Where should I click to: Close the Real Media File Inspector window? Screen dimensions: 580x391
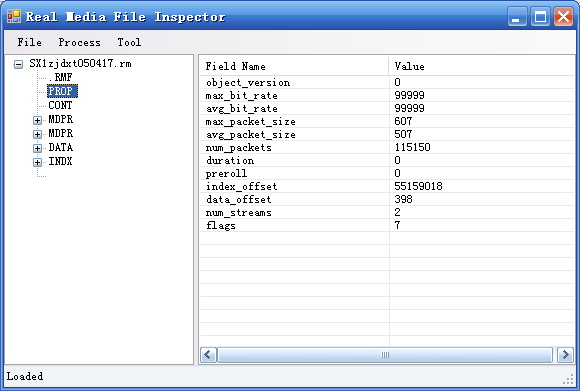[x=563, y=17]
